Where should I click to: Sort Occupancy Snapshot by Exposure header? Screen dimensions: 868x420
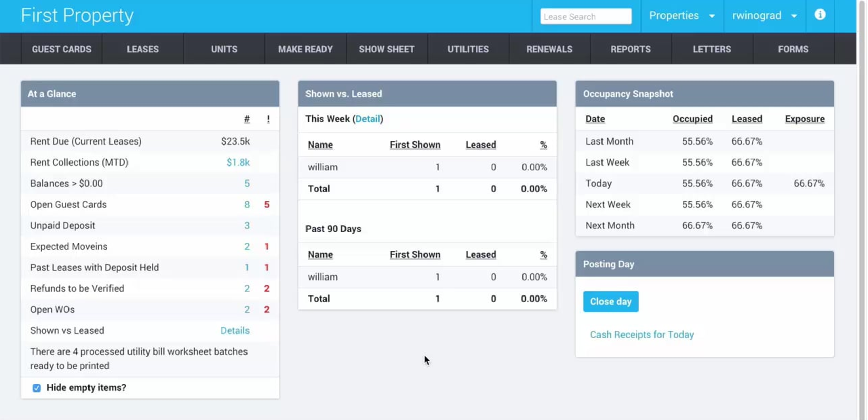point(804,119)
